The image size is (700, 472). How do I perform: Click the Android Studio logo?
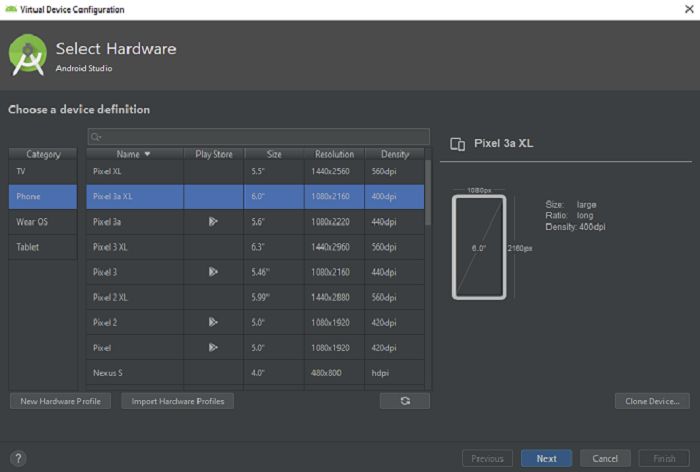point(28,54)
